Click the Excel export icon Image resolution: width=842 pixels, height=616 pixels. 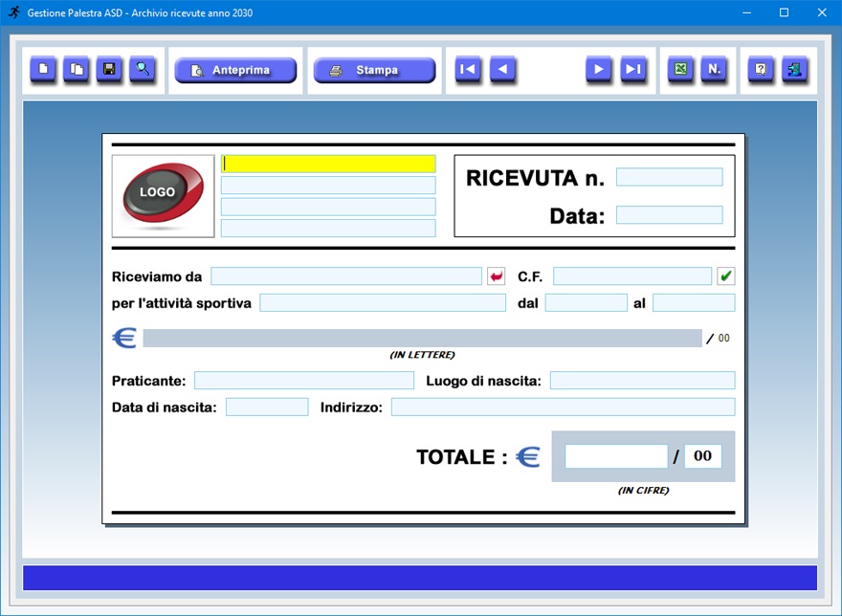click(x=680, y=69)
